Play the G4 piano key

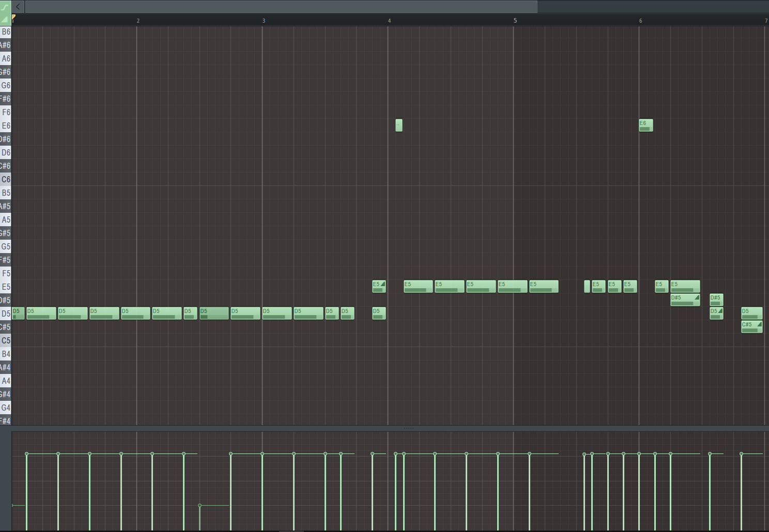point(6,408)
